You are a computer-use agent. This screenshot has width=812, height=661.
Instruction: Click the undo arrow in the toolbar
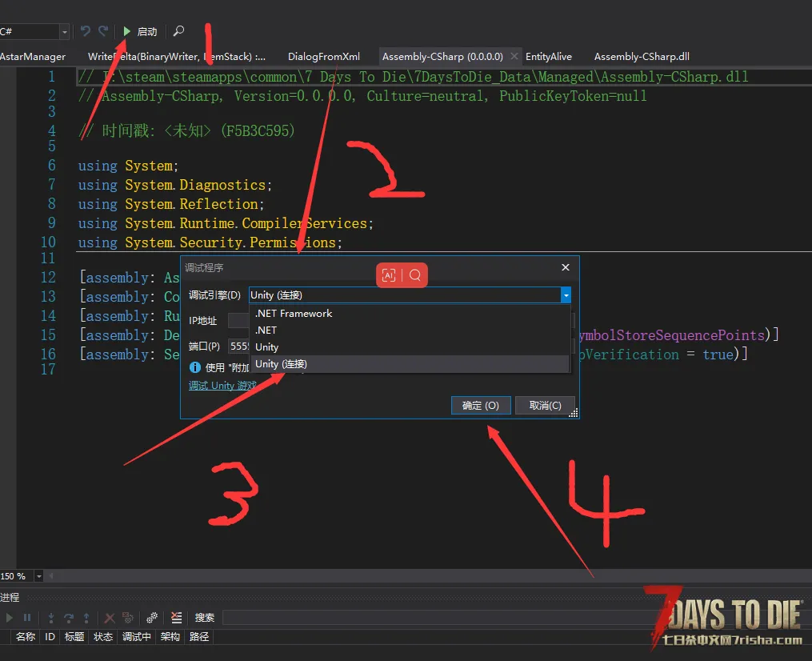(86, 31)
